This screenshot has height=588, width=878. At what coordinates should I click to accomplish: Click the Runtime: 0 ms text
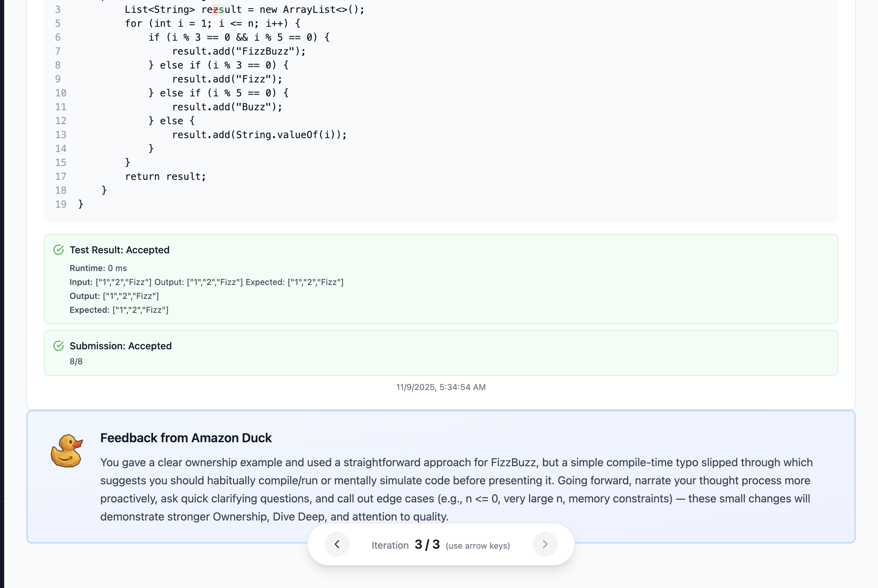pos(98,268)
